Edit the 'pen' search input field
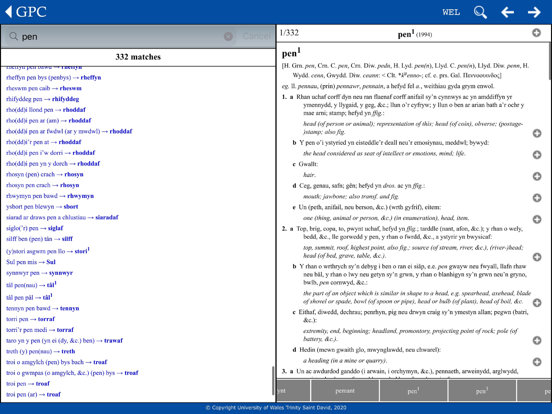This screenshot has width=552, height=414. pyautogui.click(x=120, y=36)
